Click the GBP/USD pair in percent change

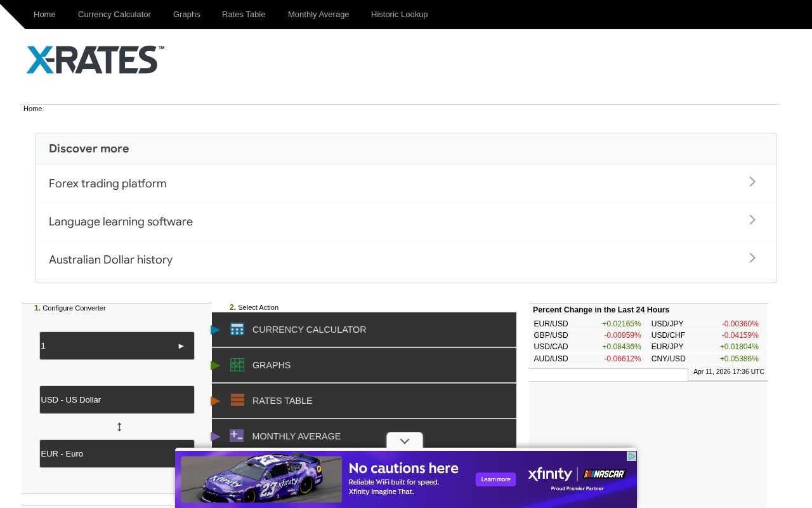click(x=551, y=335)
